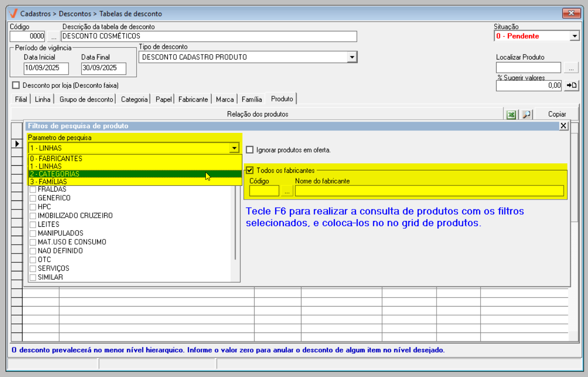Open the fabricante code lookup button
Screen dimensions: 588x377
click(287, 191)
